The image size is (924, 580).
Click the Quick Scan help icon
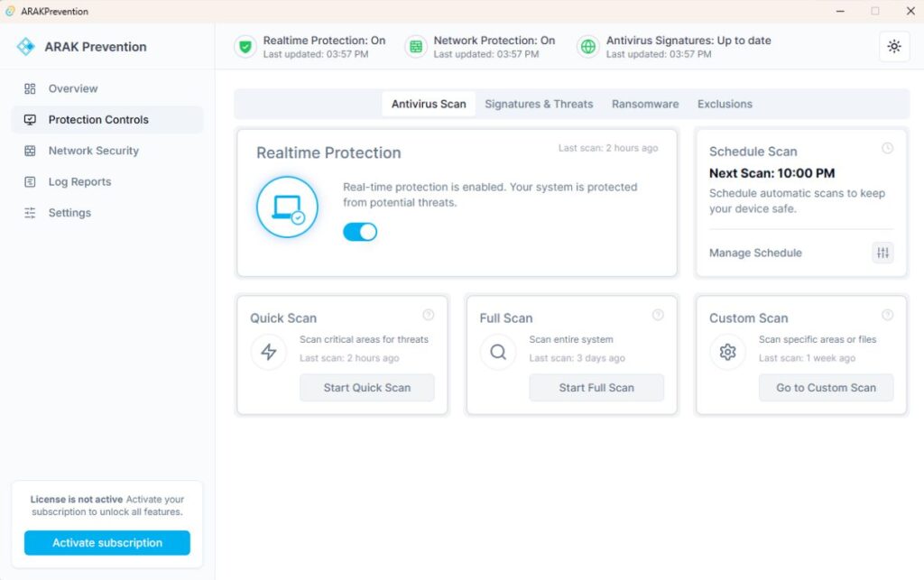tap(429, 315)
